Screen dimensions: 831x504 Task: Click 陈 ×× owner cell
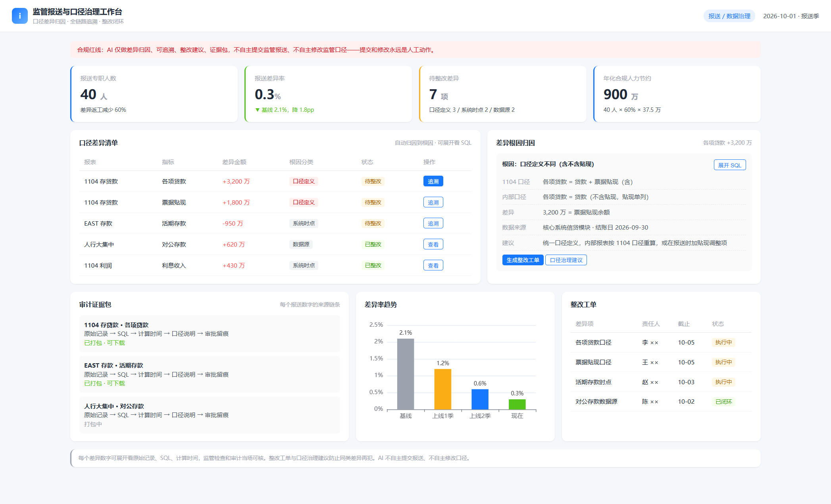pos(650,402)
